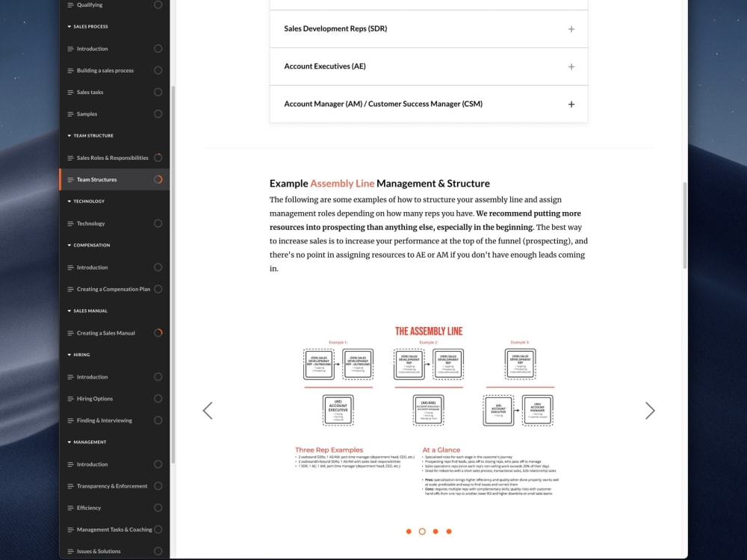This screenshot has height=560, width=747.
Task: Click the lines icon next to Technology lesson
Action: click(x=70, y=224)
